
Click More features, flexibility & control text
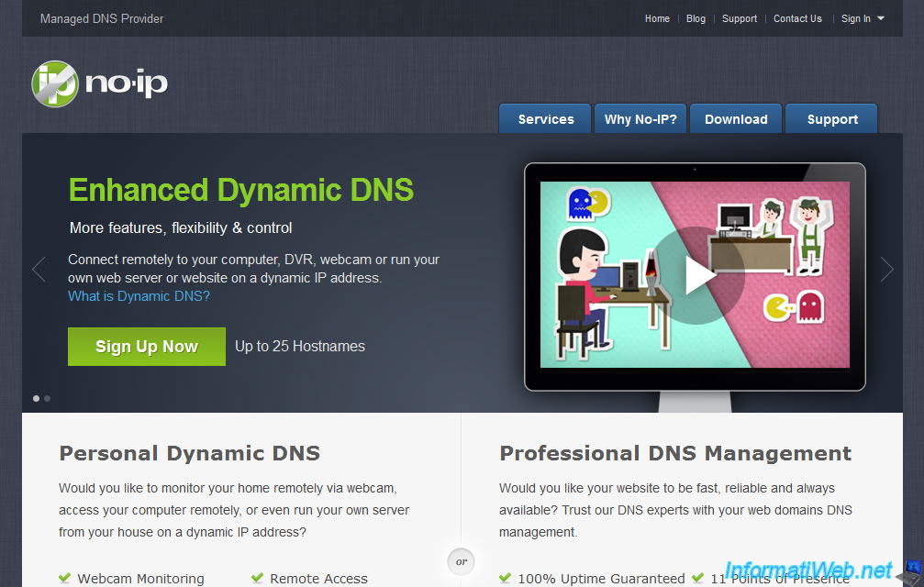tap(181, 227)
